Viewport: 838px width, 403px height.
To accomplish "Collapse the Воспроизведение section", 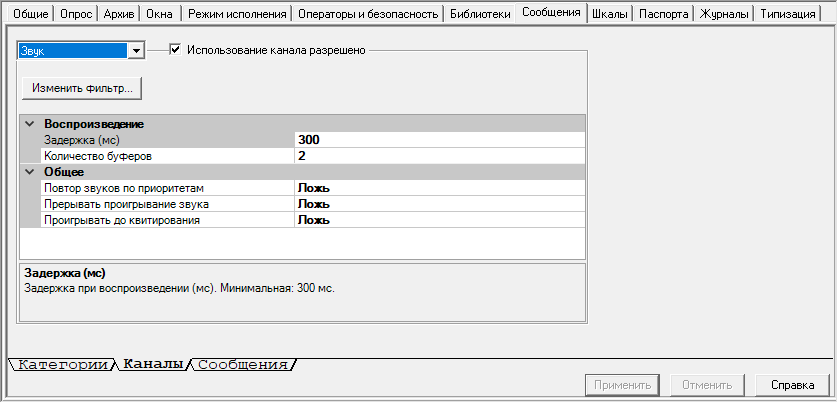I will pos(29,124).
